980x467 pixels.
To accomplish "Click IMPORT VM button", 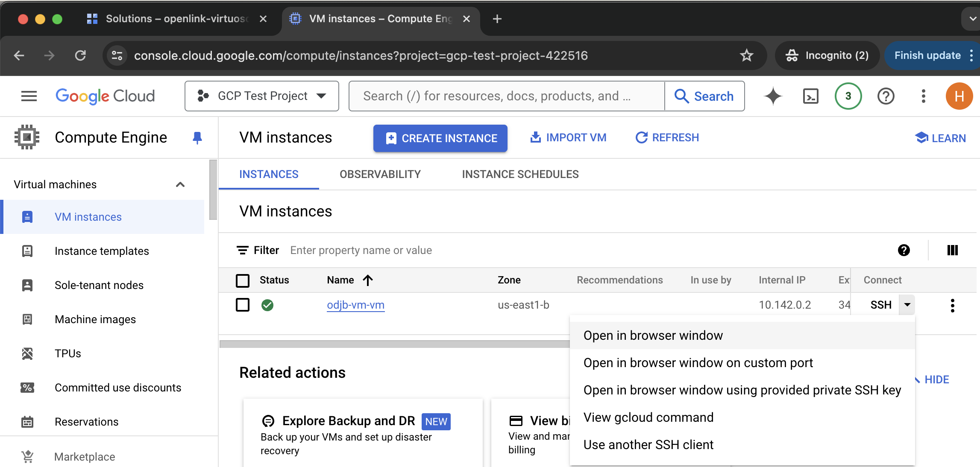I will point(568,137).
